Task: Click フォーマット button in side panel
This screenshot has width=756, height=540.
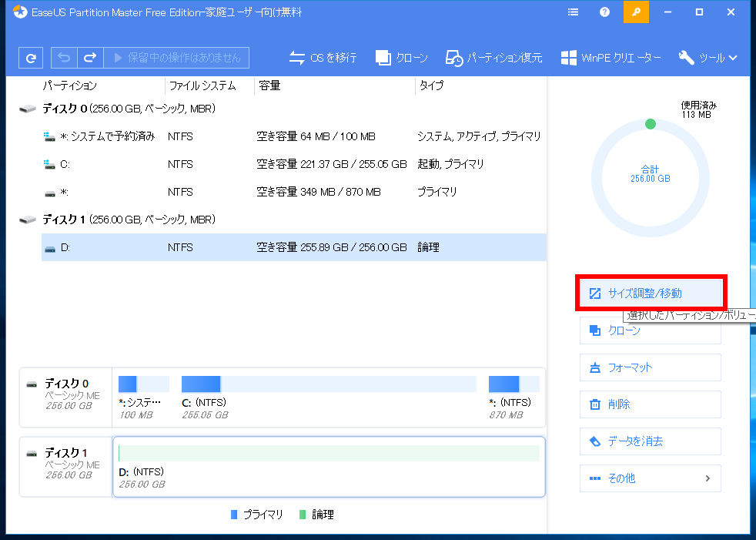Action: (x=651, y=367)
